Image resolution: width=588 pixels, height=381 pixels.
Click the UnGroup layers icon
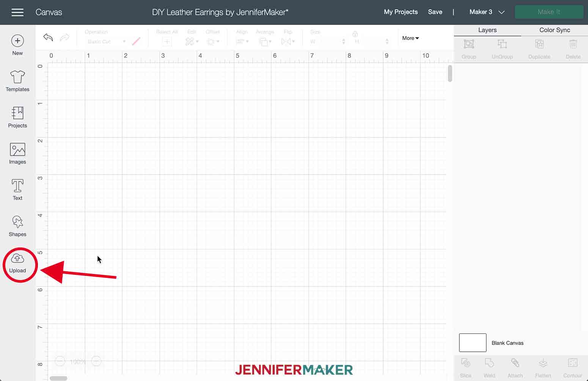point(502,44)
